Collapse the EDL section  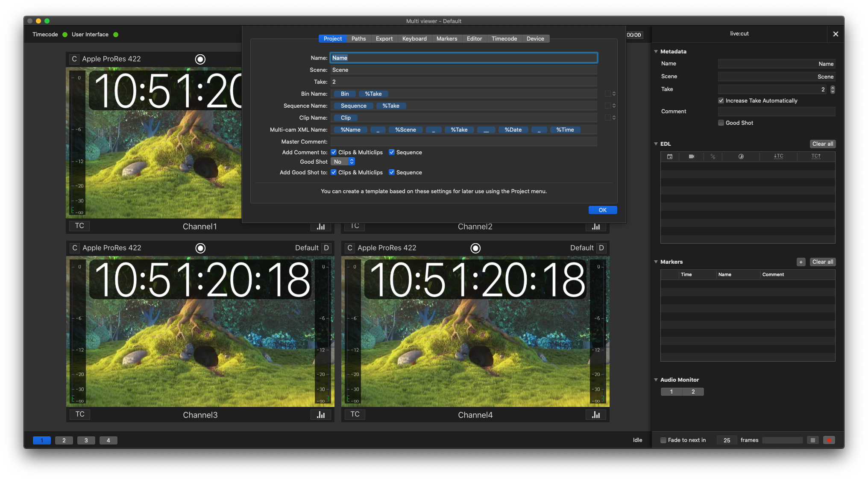(656, 144)
